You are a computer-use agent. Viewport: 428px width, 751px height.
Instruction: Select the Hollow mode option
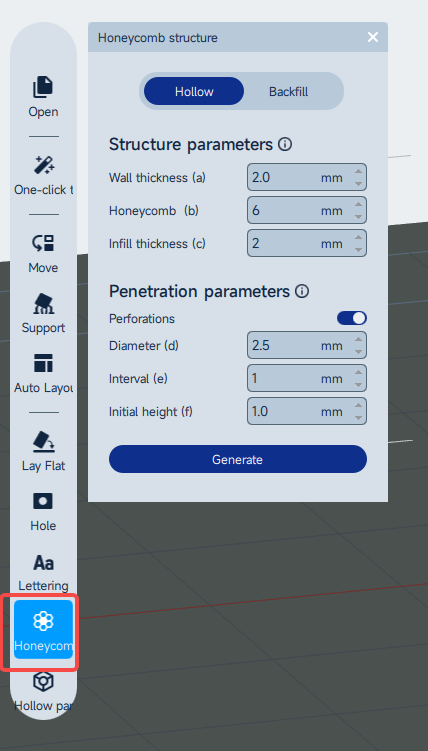coord(194,91)
